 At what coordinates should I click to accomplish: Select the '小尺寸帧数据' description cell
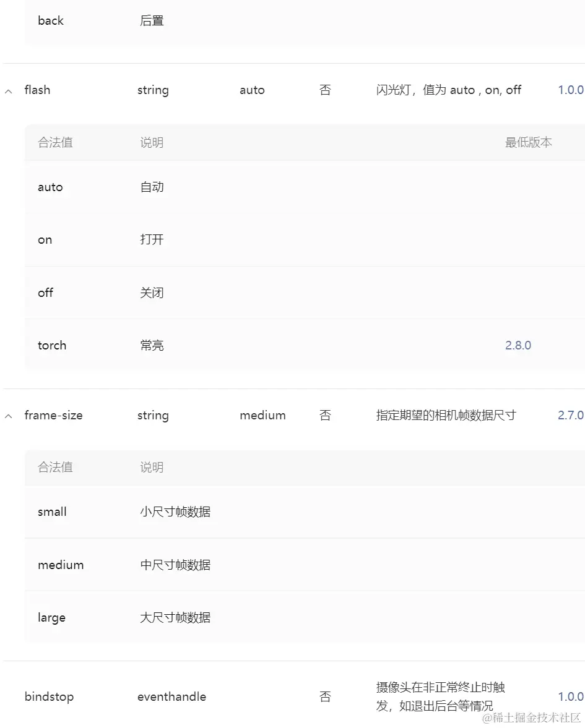point(175,512)
